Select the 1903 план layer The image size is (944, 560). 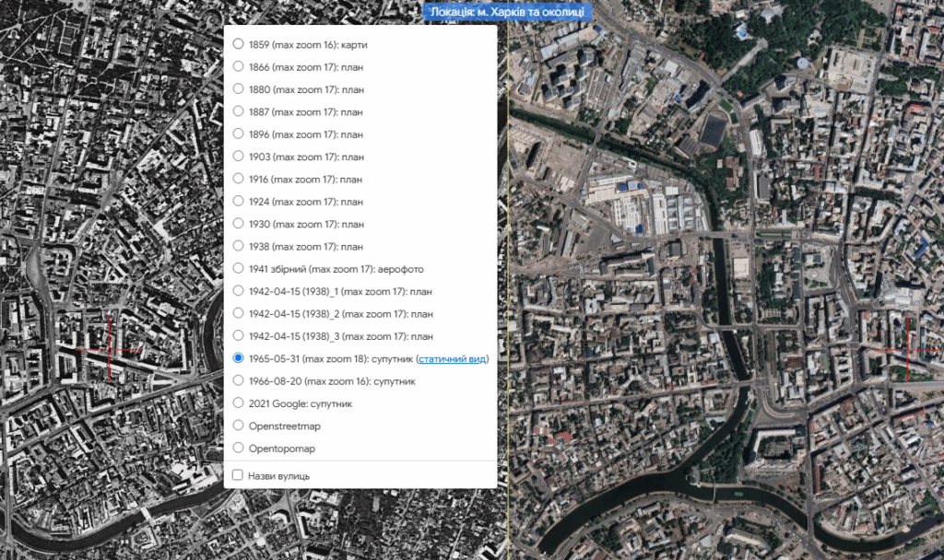click(x=239, y=157)
